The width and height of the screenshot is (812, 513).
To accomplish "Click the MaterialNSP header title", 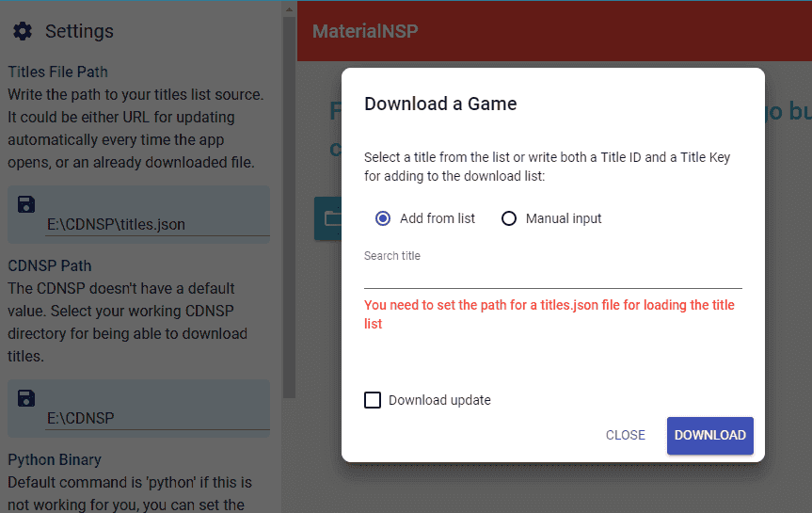I will 365,31.
